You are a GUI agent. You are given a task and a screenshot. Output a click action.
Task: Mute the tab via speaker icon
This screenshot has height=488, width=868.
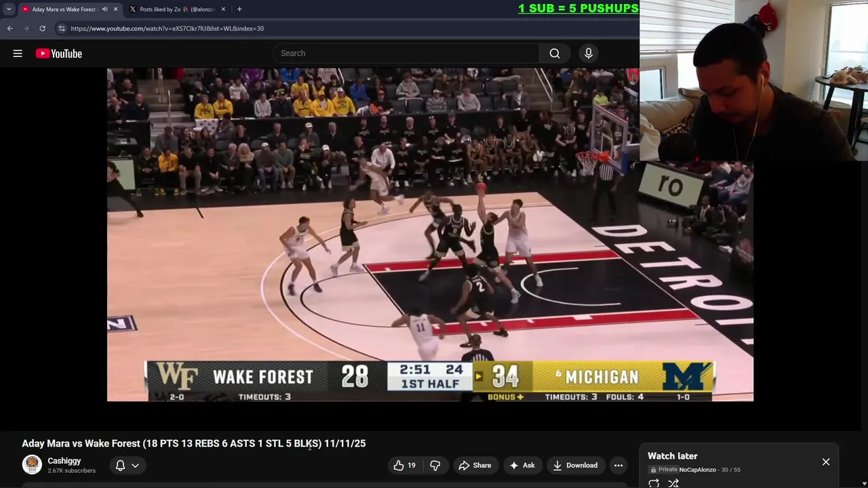pyautogui.click(x=104, y=9)
